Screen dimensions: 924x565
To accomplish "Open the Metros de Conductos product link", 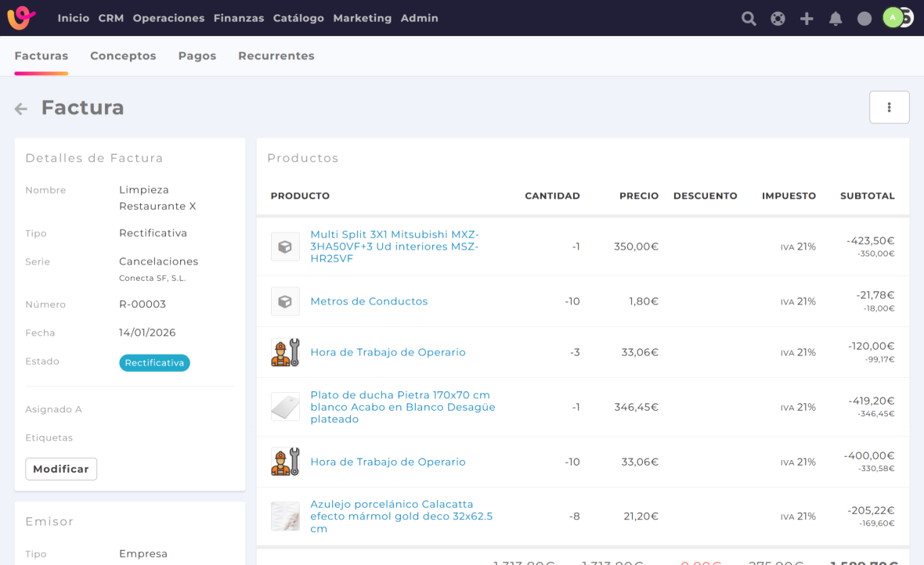I will coord(369,301).
